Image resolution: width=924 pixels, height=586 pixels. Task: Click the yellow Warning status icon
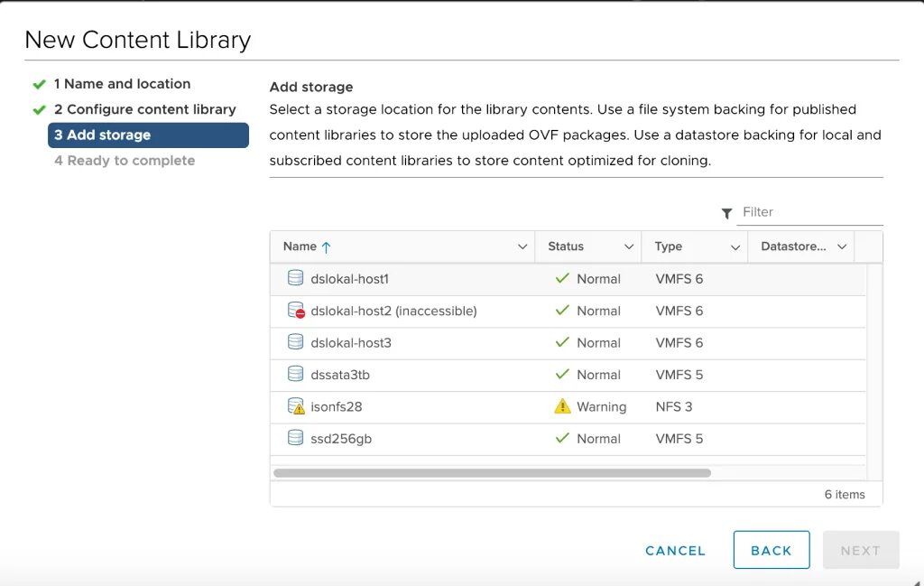tap(562, 406)
